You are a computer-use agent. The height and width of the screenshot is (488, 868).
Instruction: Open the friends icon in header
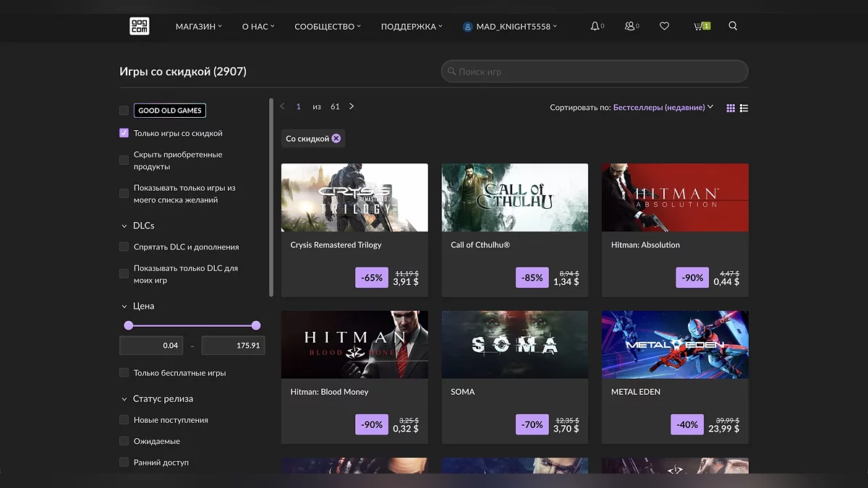point(630,26)
